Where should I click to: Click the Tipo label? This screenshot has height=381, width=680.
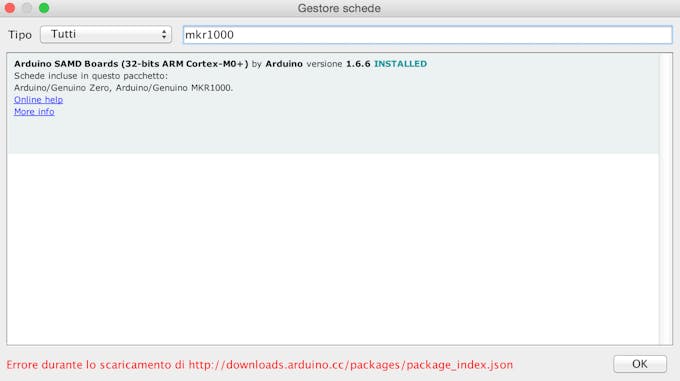point(20,35)
